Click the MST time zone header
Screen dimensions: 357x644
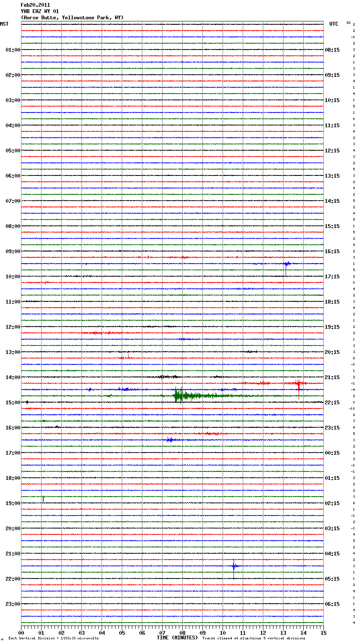click(4, 24)
